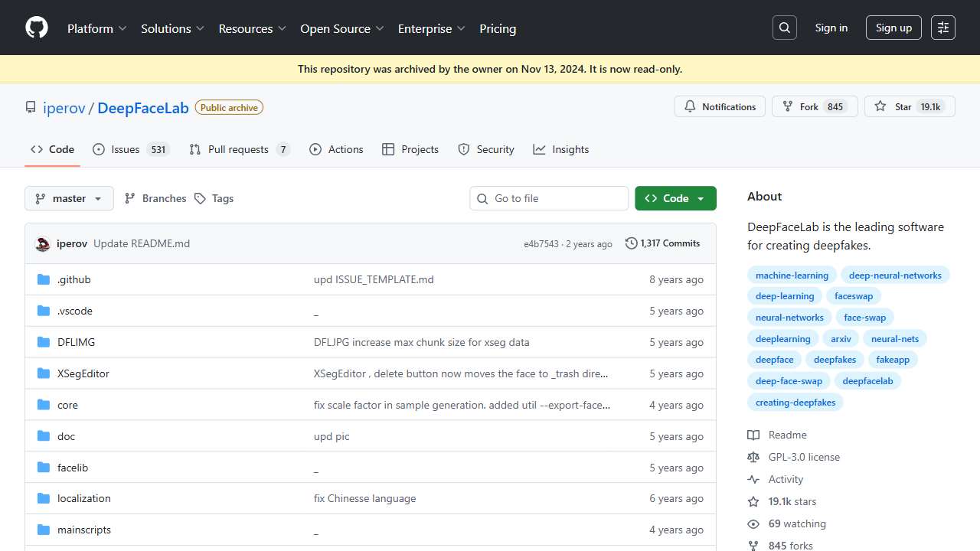Open the XSegEditor folder link
Image resolution: width=980 pixels, height=551 pixels.
pyautogui.click(x=83, y=374)
